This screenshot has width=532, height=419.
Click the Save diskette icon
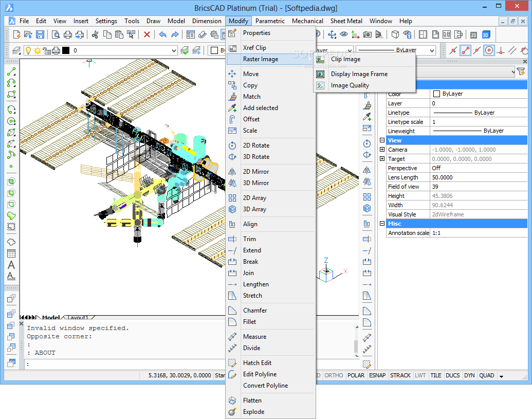pos(40,34)
